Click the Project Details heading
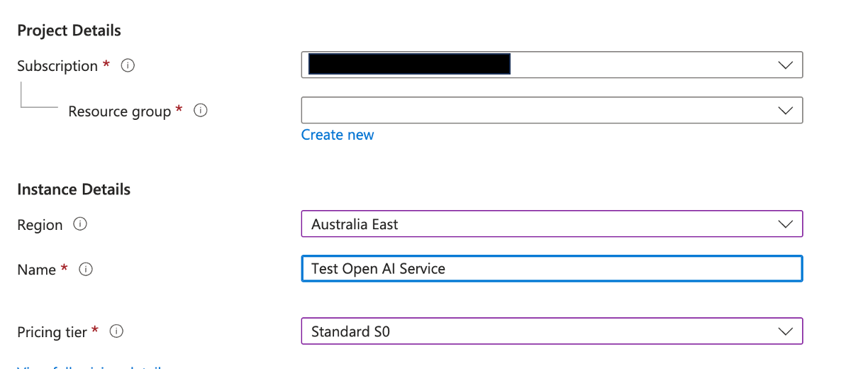 point(69,31)
